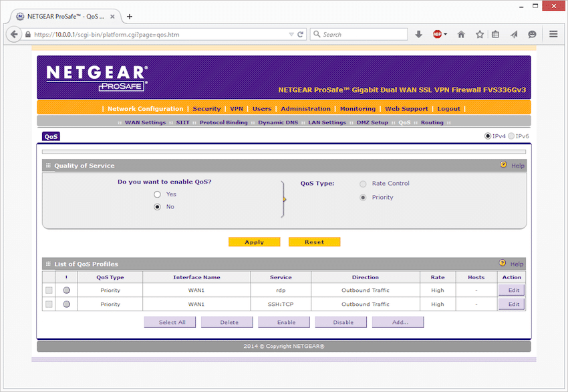568x392 pixels.
Task: Bookmark this page with star icon
Action: click(480, 34)
